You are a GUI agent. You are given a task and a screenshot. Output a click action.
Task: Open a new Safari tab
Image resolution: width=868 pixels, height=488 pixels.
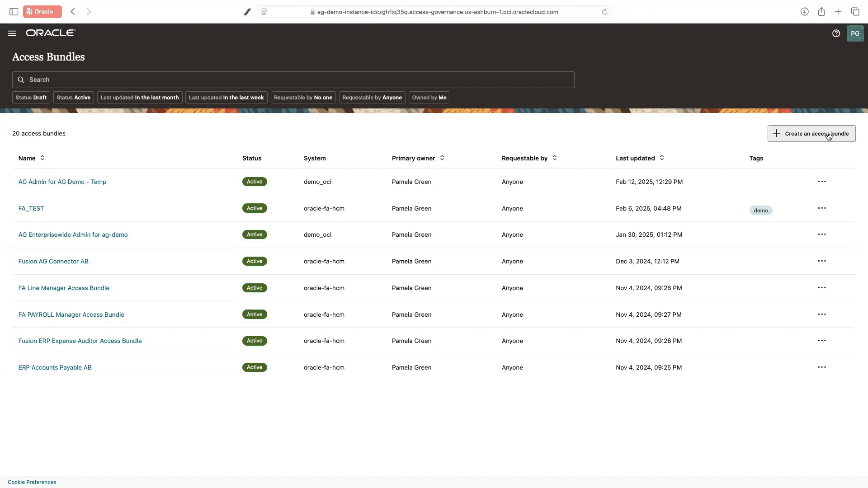(x=838, y=11)
